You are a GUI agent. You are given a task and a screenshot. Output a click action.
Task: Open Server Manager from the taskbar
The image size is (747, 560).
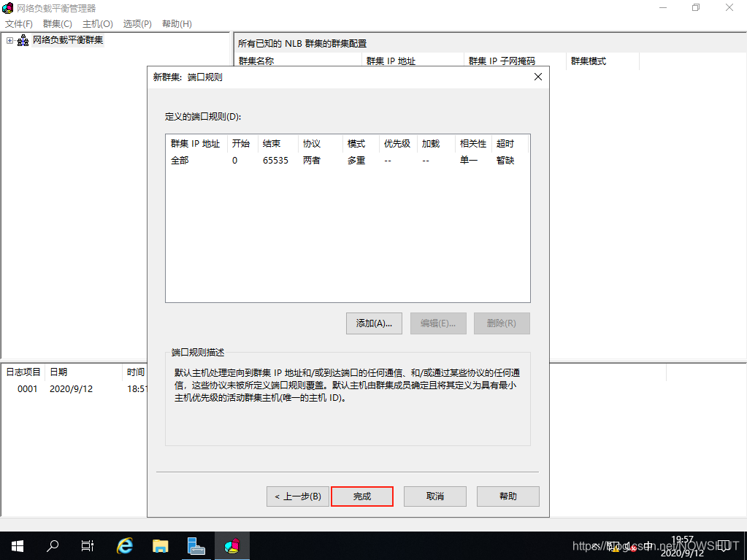point(196,545)
